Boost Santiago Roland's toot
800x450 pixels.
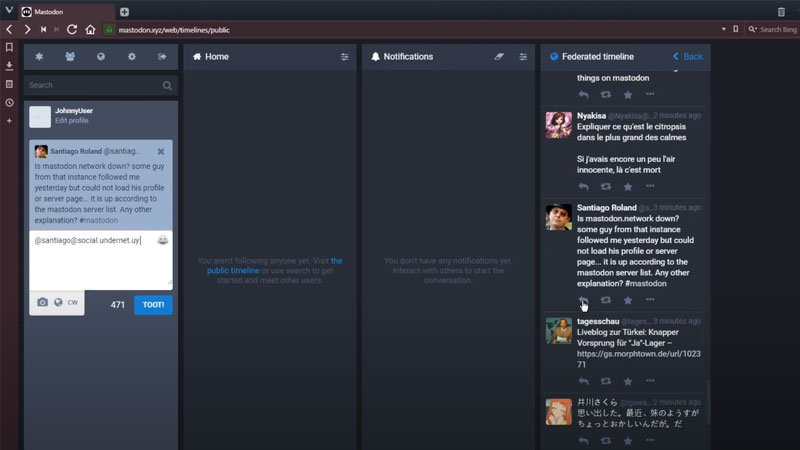606,301
